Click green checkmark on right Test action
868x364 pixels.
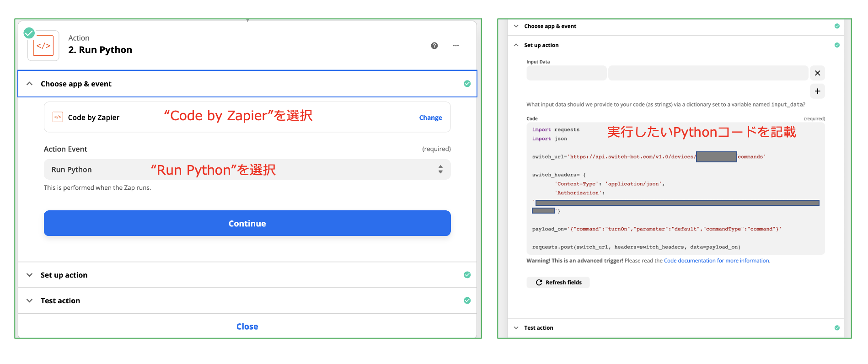pos(837,327)
